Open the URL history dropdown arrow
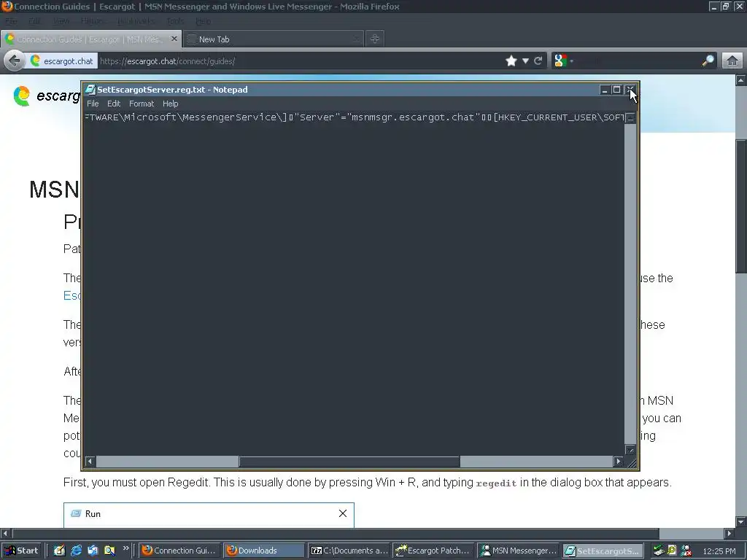 pyautogui.click(x=525, y=61)
